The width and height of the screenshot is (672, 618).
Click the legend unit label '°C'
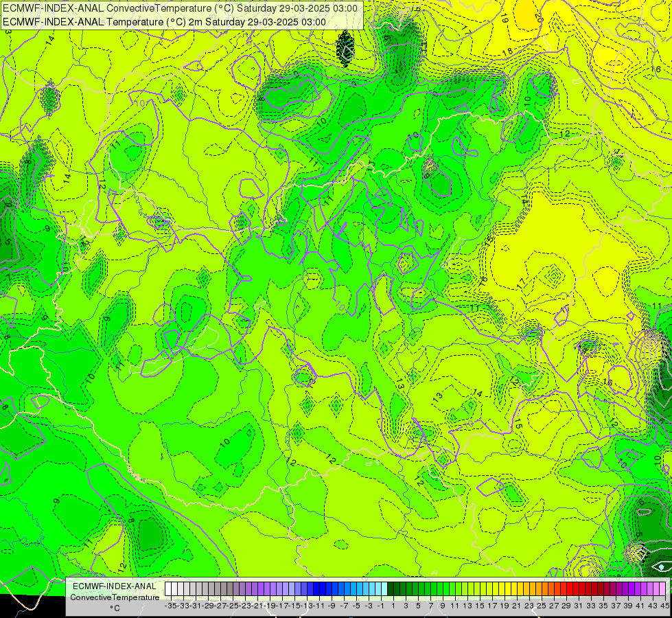[115, 608]
